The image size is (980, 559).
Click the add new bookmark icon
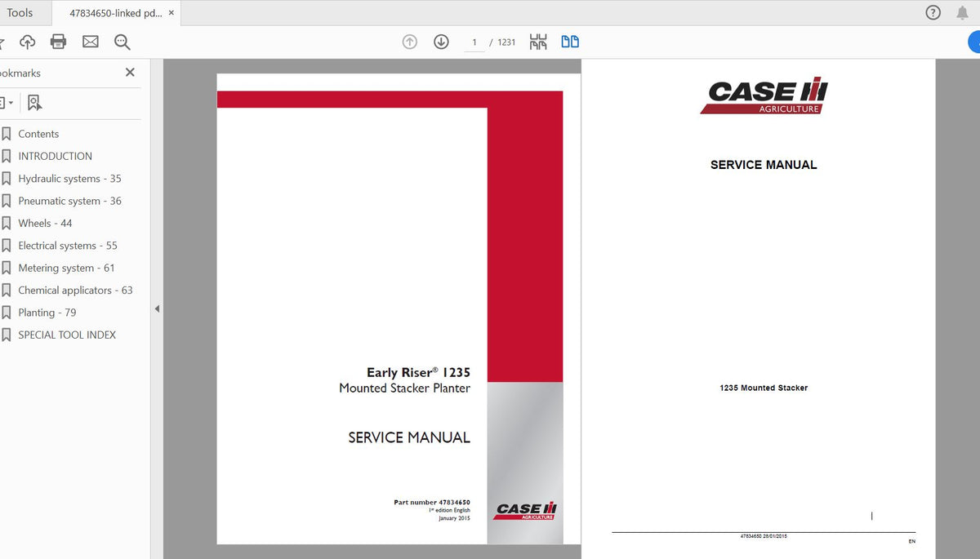coord(34,103)
